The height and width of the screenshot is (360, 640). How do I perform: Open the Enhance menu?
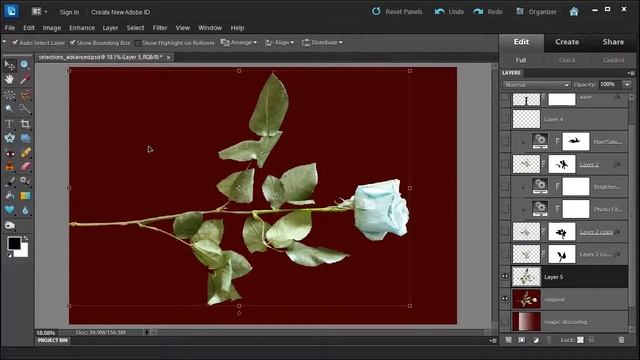point(82,28)
